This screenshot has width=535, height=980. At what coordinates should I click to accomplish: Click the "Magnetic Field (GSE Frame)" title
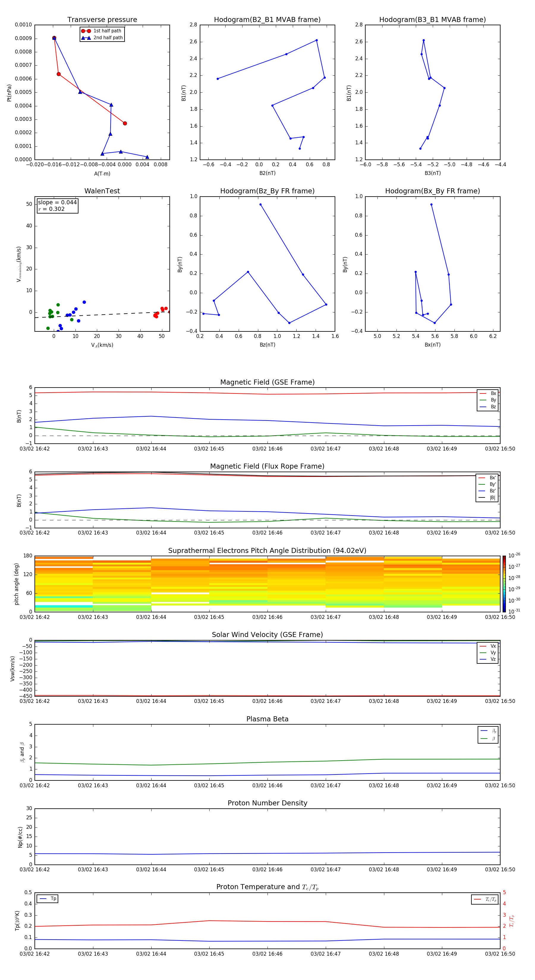tap(267, 382)
